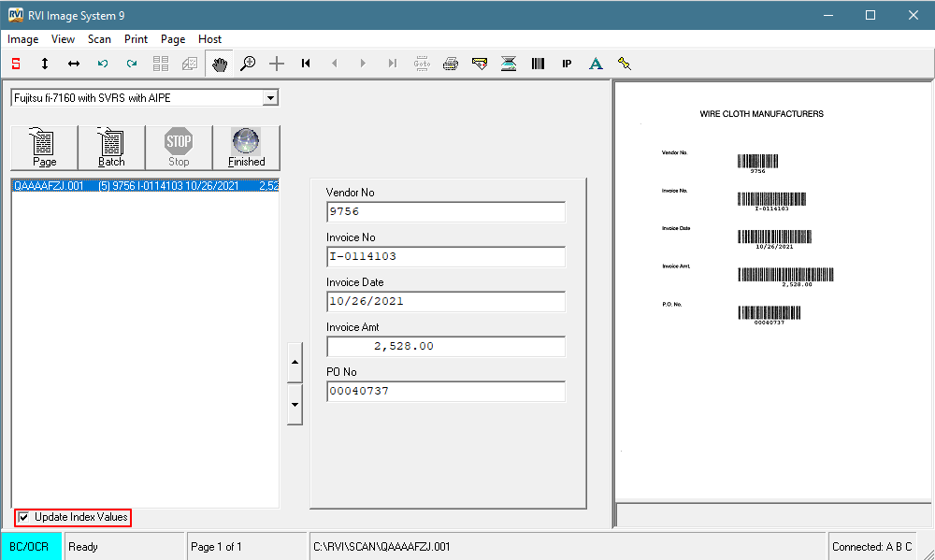Select the red S icon on the toolbar
Image resolution: width=935 pixels, height=560 pixels.
point(14,63)
